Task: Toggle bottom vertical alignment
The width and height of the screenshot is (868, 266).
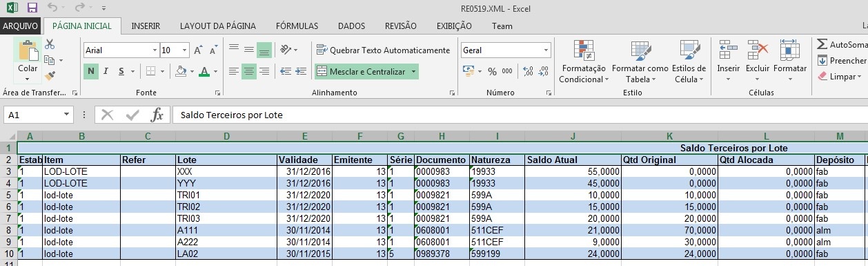Action: (x=264, y=50)
